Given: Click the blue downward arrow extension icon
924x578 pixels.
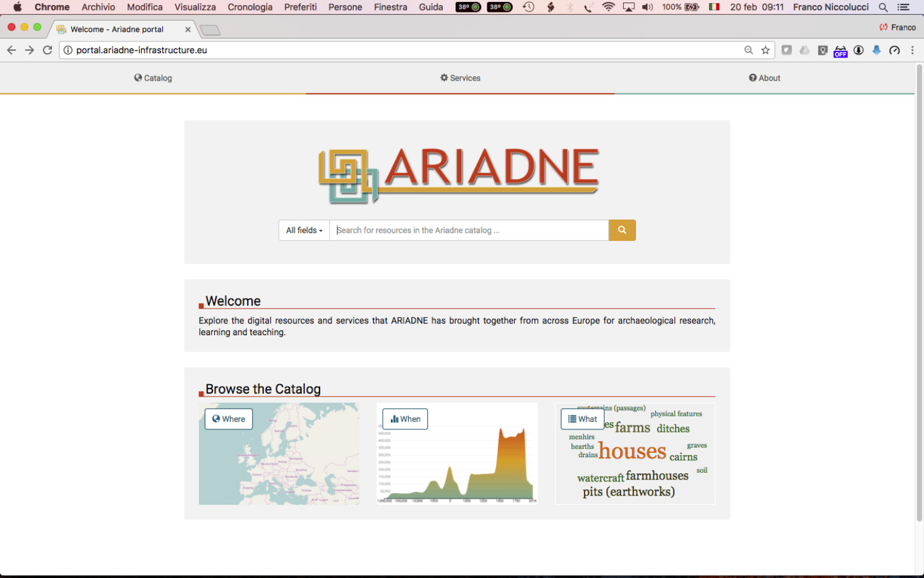Looking at the screenshot, I should pos(876,50).
